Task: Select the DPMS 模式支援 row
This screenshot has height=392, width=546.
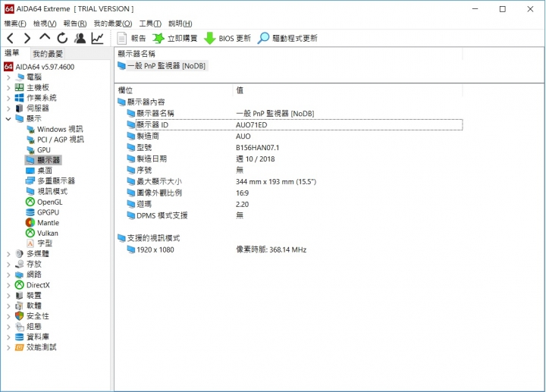Action: pos(294,215)
